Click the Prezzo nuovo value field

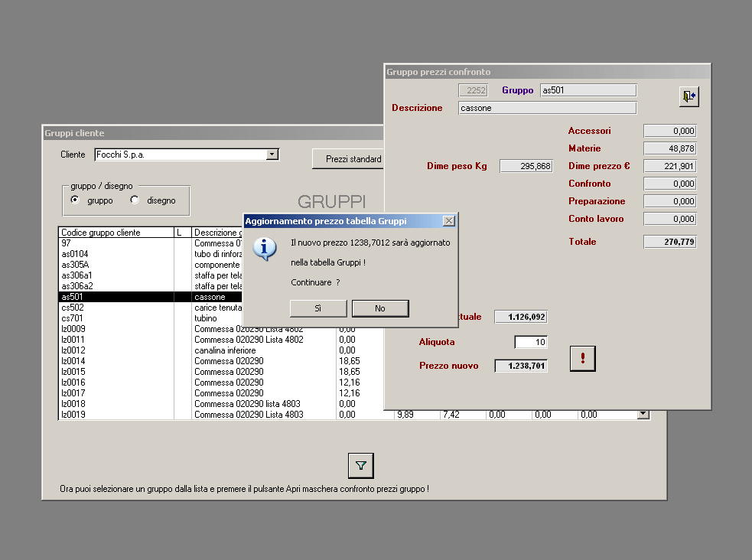coord(521,366)
